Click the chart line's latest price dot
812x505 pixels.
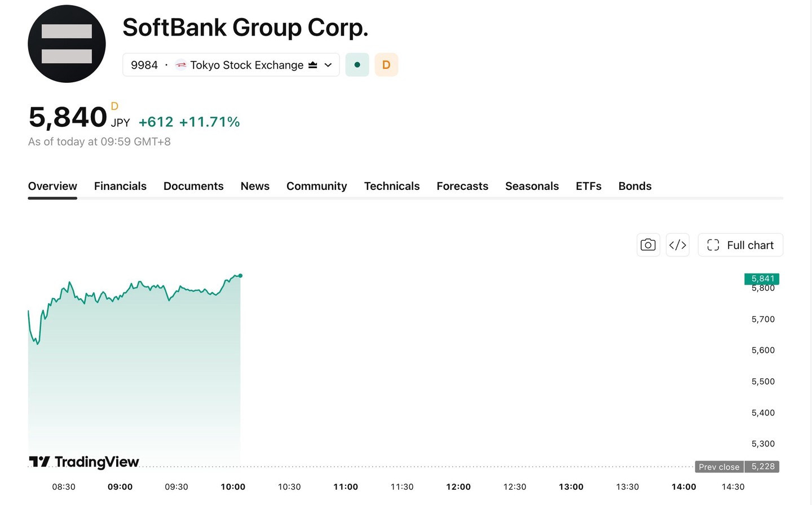click(241, 276)
